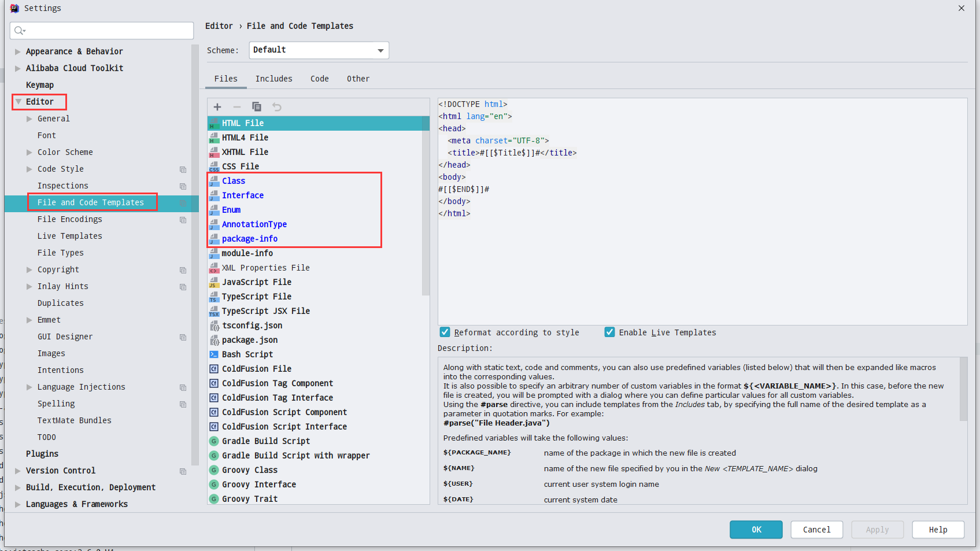Toggle Reformat according to style checkbox
Viewport: 980px width, 551px height.
445,332
